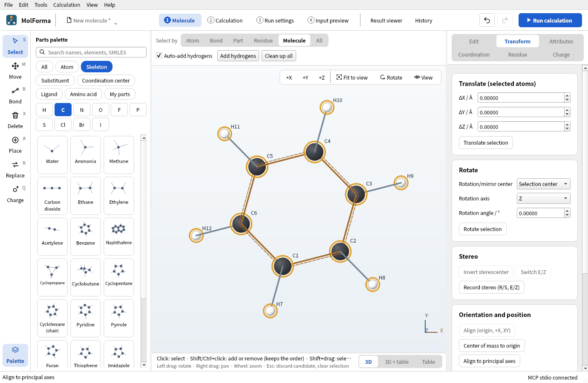
Task: Set selection mode to Bond
Action: pyautogui.click(x=216, y=40)
